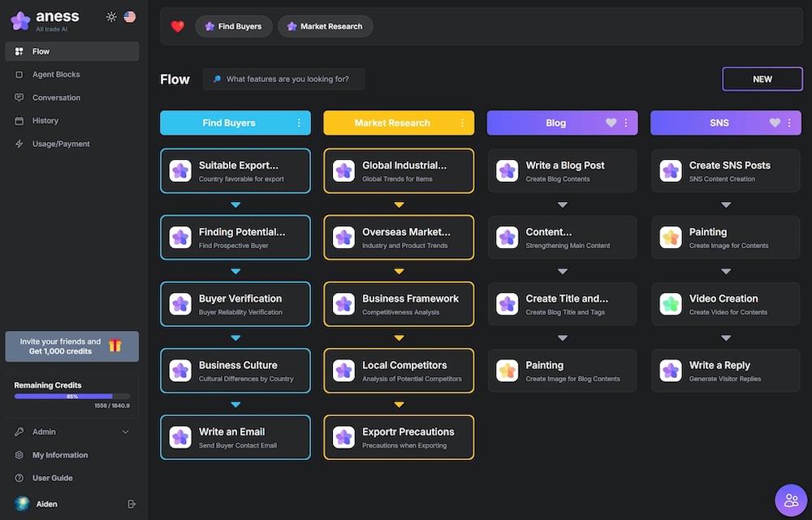Open Find Buyers column options menu
The width and height of the screenshot is (812, 520).
point(299,123)
